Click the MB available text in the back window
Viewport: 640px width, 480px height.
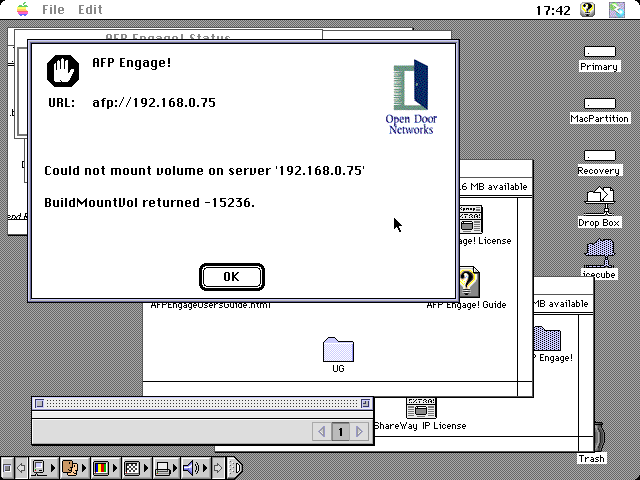click(x=560, y=304)
